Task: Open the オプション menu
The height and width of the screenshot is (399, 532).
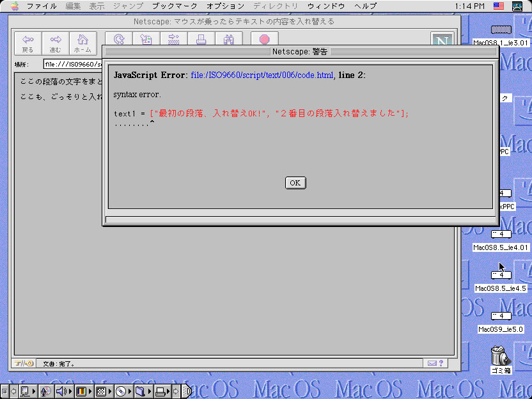Action: coord(225,6)
